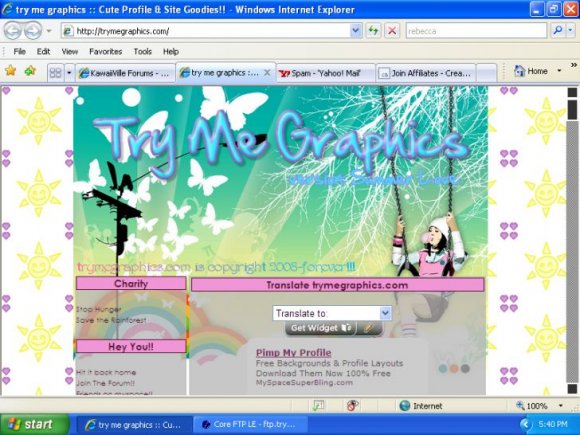
Task: Open Favorites Center star icon
Action: tap(11, 70)
